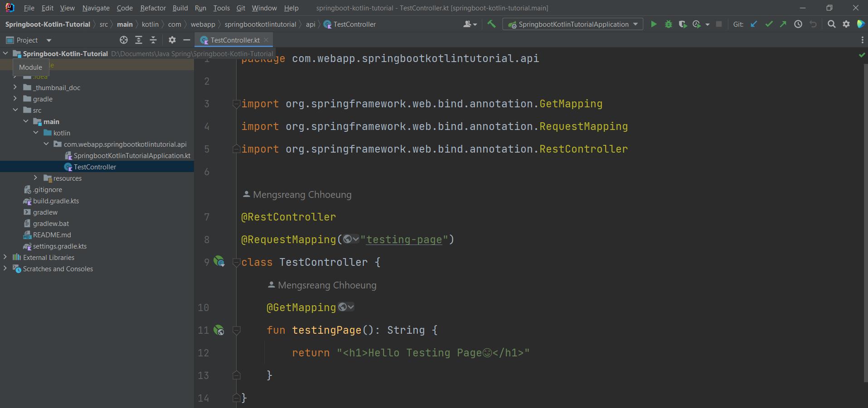The image size is (868, 408).
Task: Collapse the Springboot-Kotlin-Tutorial root node
Action: coord(5,53)
